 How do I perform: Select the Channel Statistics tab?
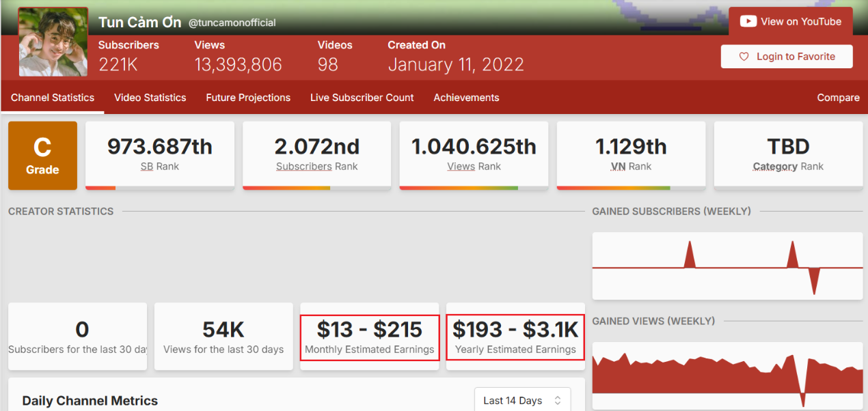[x=53, y=98]
